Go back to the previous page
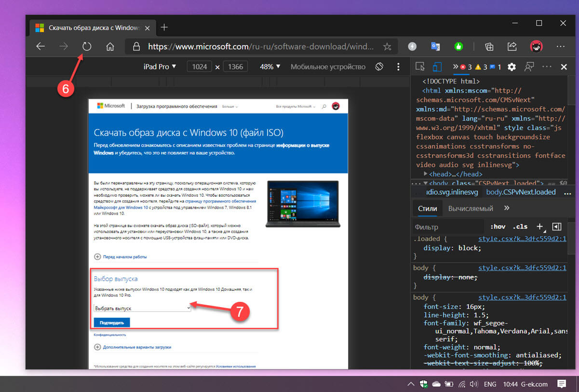The image size is (579, 392). (x=40, y=47)
